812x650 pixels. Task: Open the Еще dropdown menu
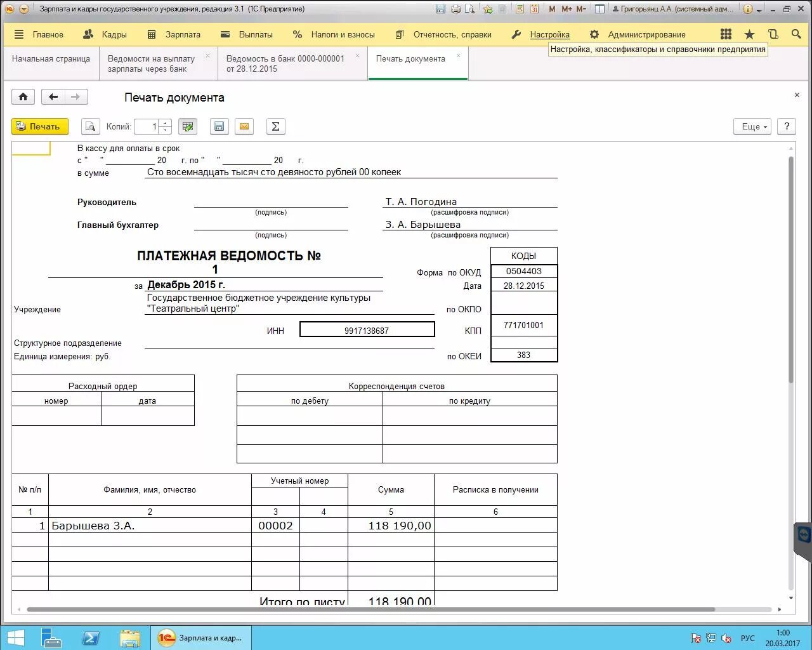point(752,126)
